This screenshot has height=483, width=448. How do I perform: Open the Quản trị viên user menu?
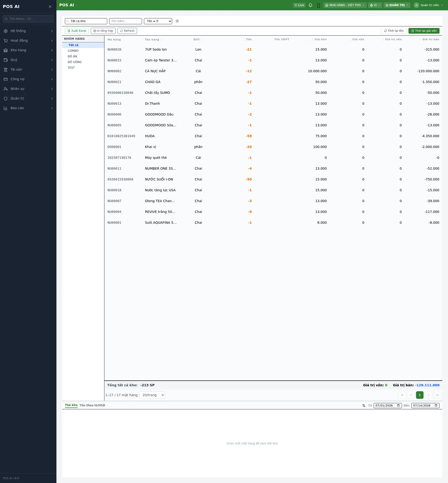point(428,5)
